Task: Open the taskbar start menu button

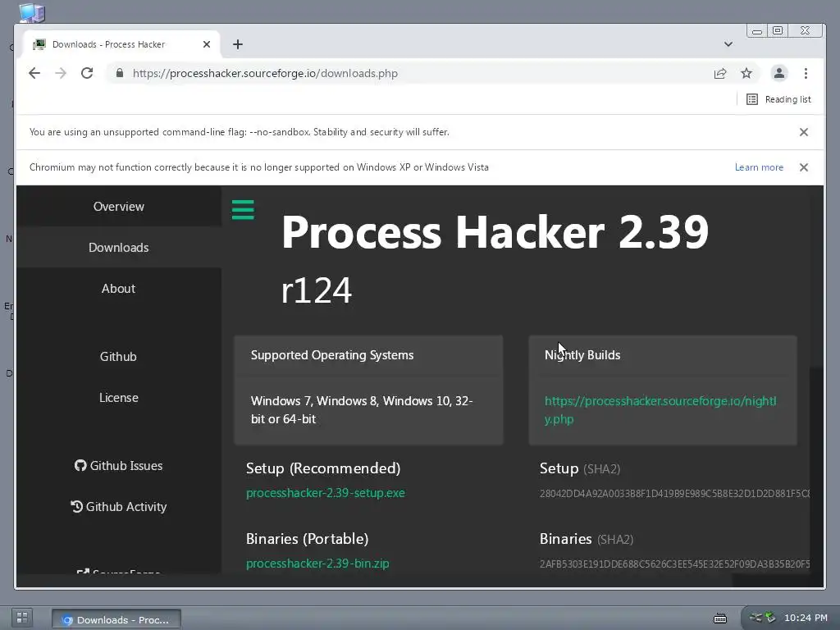Action: coord(21,617)
